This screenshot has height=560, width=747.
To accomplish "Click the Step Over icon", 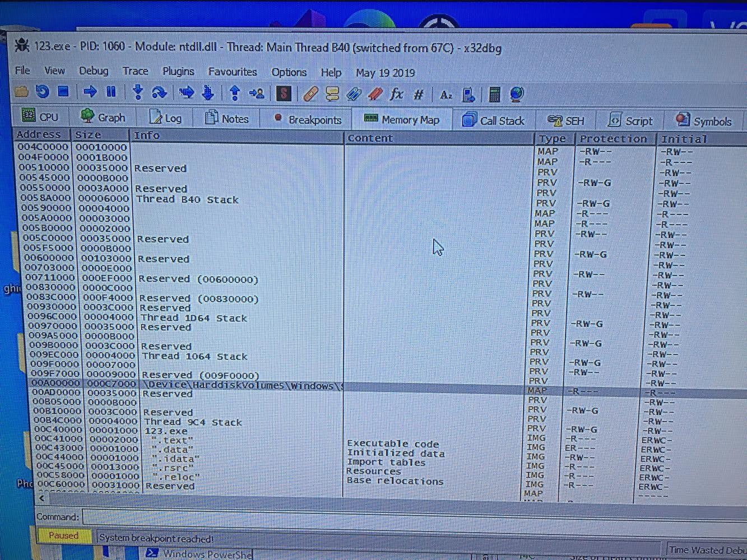I will click(x=160, y=93).
